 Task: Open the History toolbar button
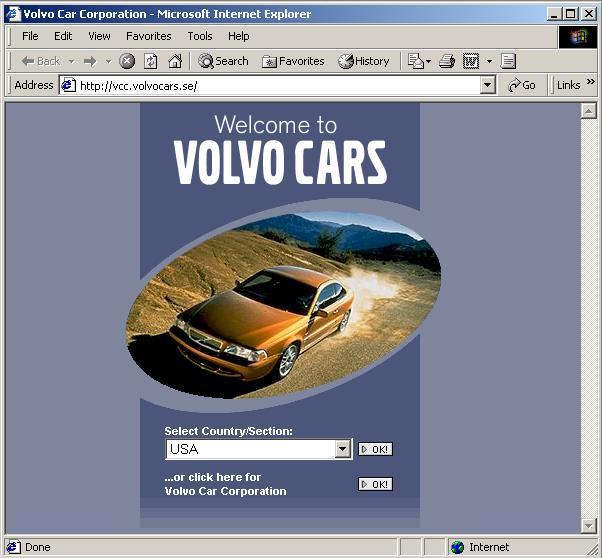pyautogui.click(x=364, y=61)
